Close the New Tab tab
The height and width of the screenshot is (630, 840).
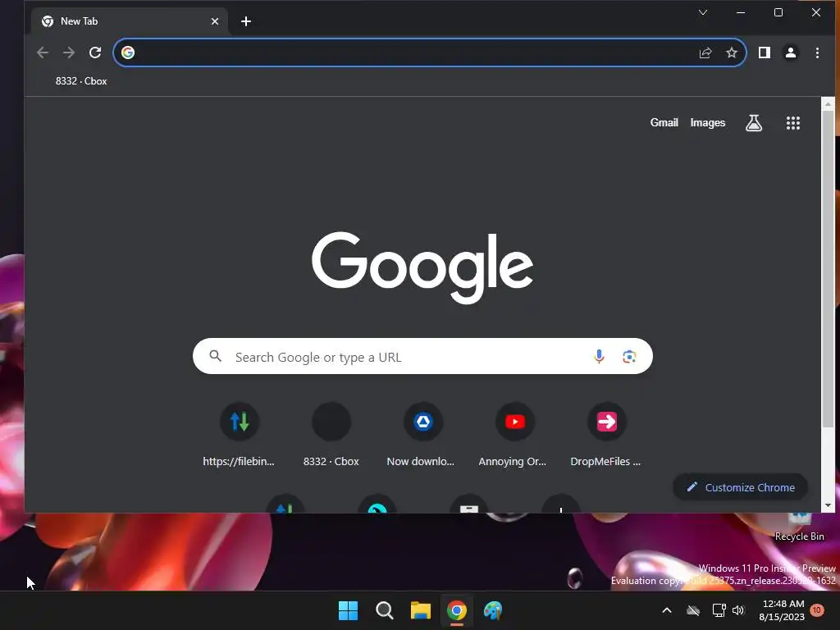pos(215,21)
